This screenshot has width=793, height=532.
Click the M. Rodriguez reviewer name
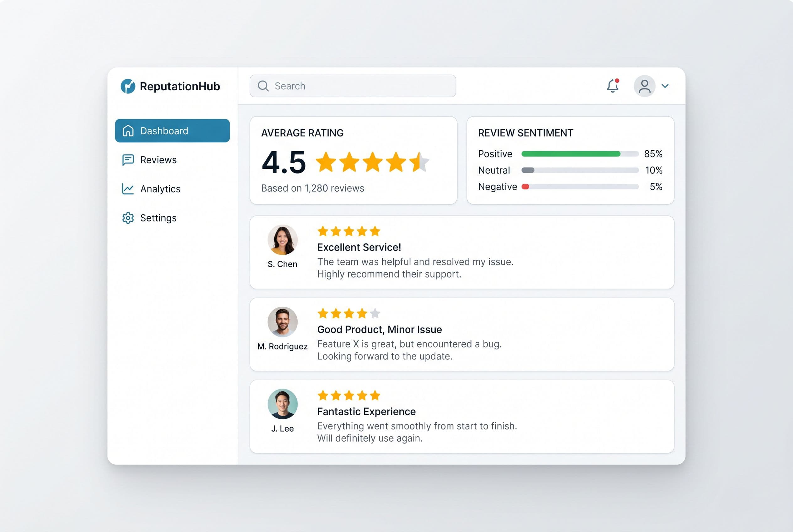pyautogui.click(x=282, y=346)
